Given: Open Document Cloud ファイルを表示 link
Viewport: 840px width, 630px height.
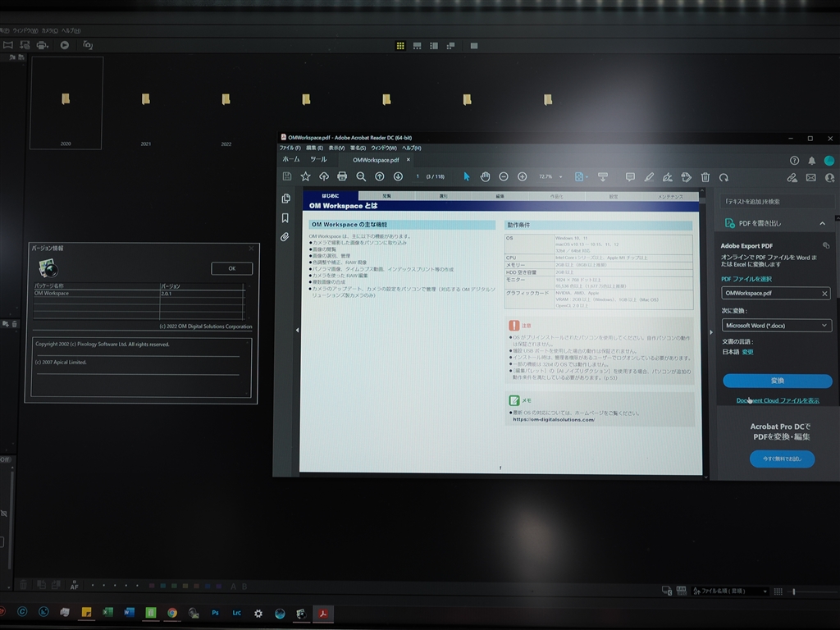Looking at the screenshot, I should pos(778,400).
